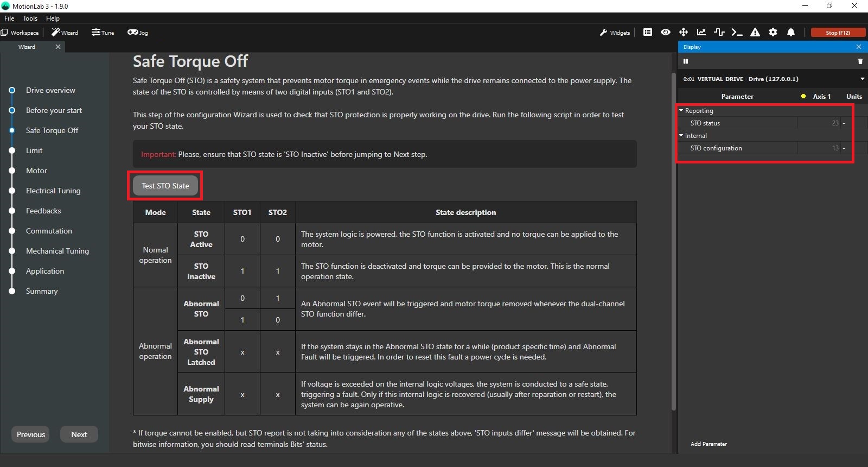
Task: Click the yellow Axis 1 status indicator
Action: 803,97
